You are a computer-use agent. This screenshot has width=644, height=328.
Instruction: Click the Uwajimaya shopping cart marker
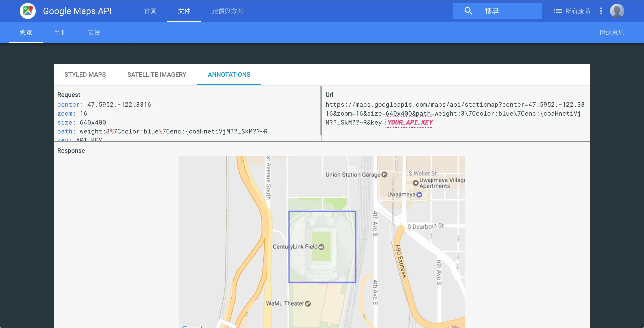point(419,195)
